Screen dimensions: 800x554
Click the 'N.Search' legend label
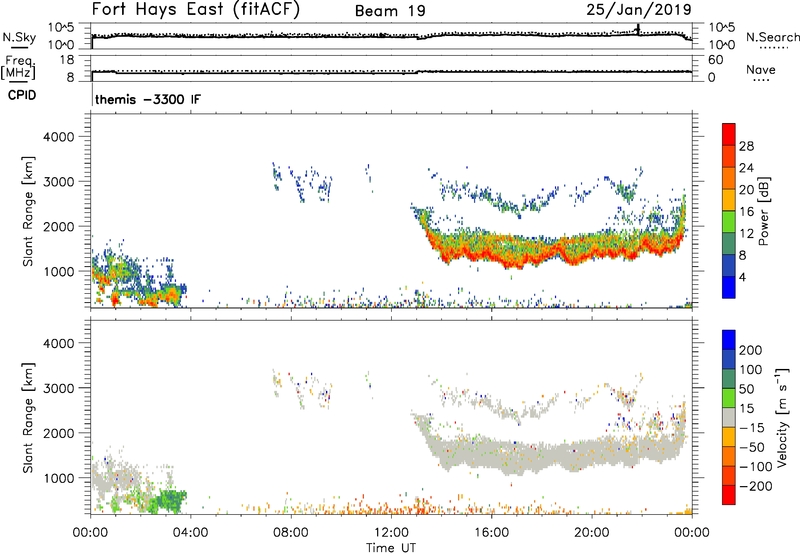pyautogui.click(x=773, y=37)
